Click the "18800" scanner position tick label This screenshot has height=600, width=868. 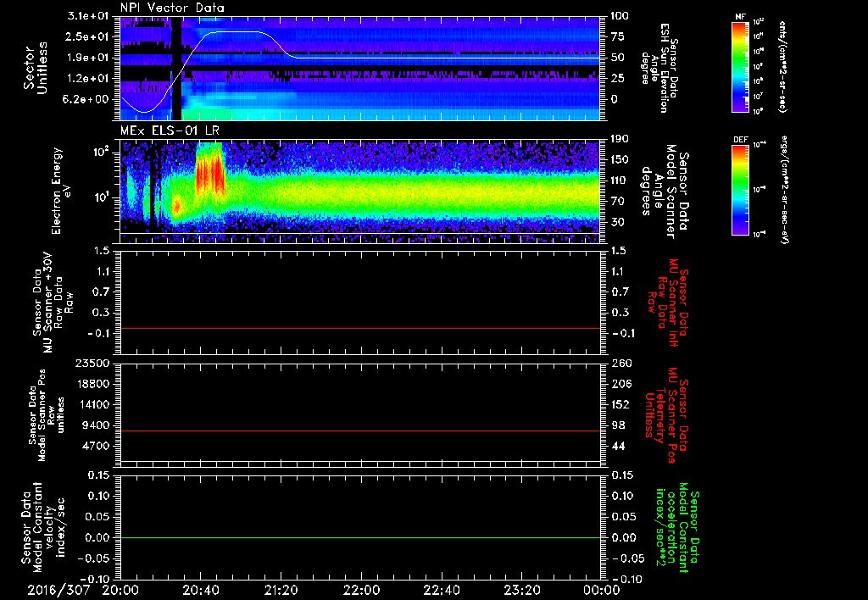(93, 384)
